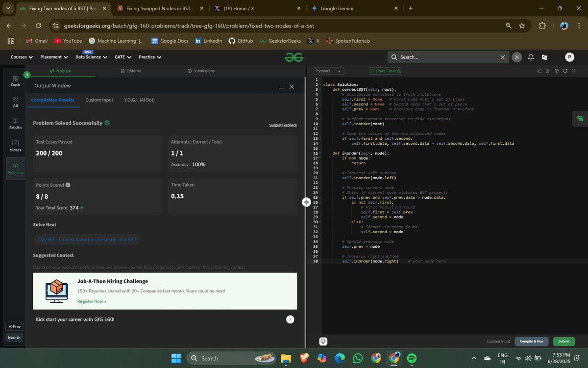Expand the Data Science dropdown
Image resolution: width=588 pixels, height=368 pixels.
91,57
